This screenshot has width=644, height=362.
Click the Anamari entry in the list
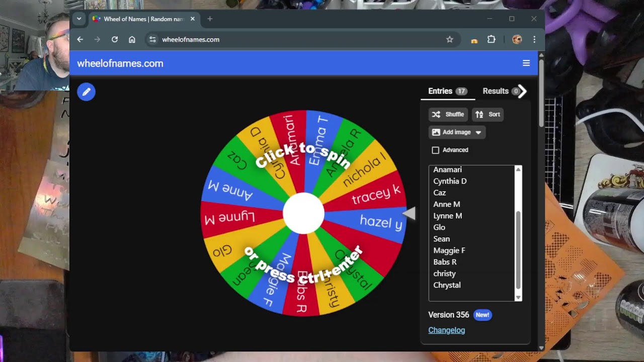point(447,169)
